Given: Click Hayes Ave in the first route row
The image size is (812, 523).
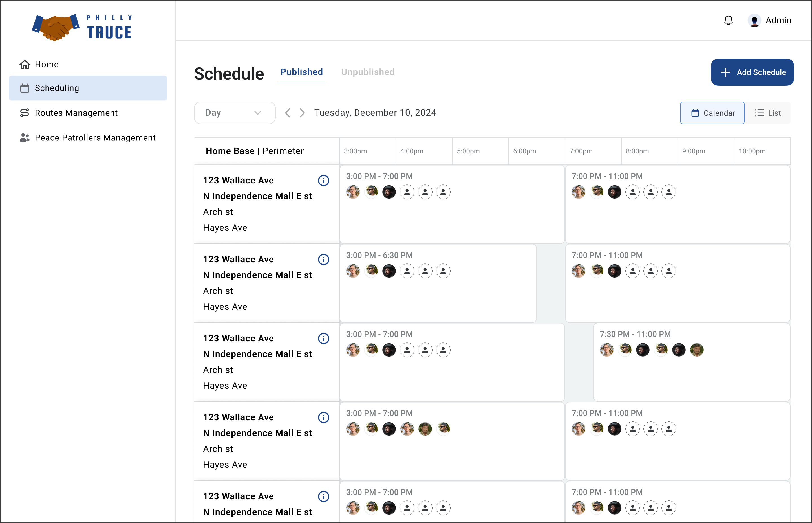Looking at the screenshot, I should [225, 228].
